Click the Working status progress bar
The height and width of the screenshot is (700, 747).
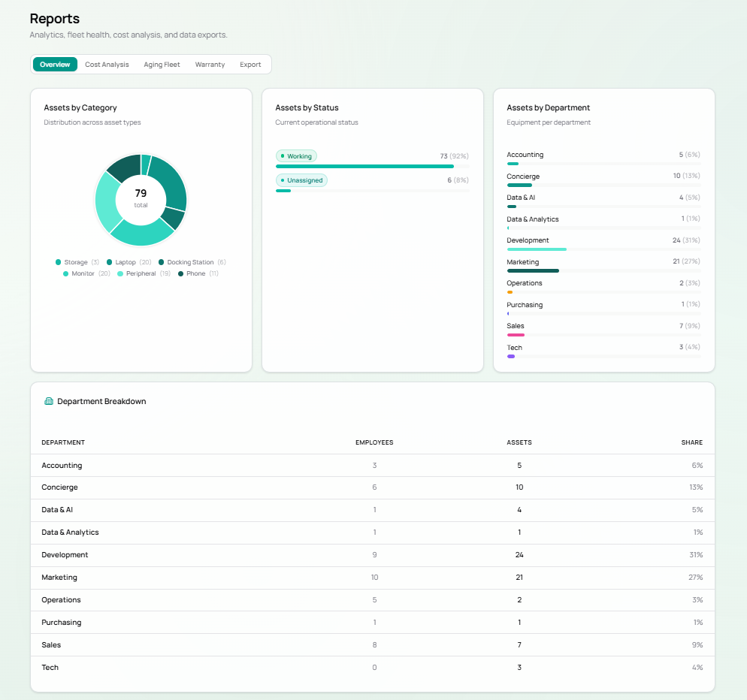point(373,166)
